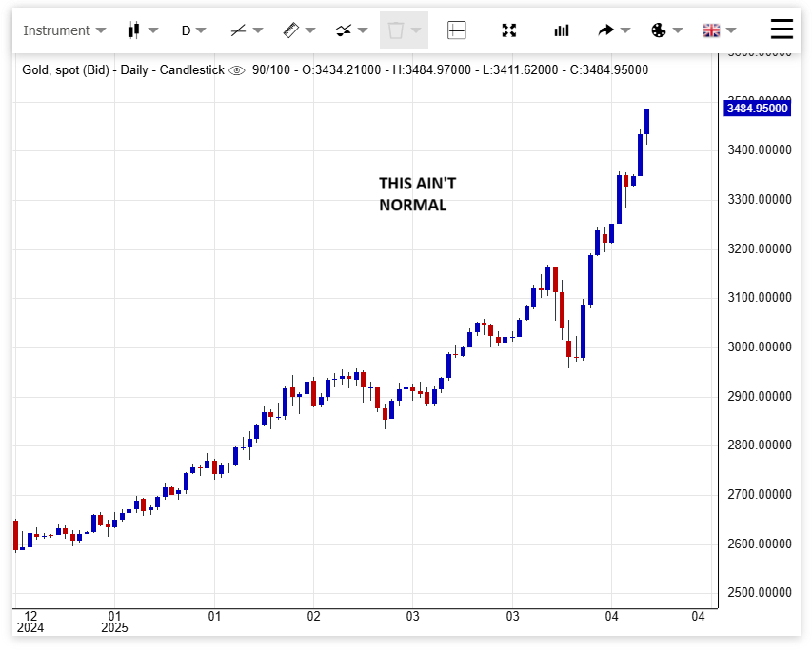
Task: Open the color palette theme icon
Action: (x=658, y=30)
